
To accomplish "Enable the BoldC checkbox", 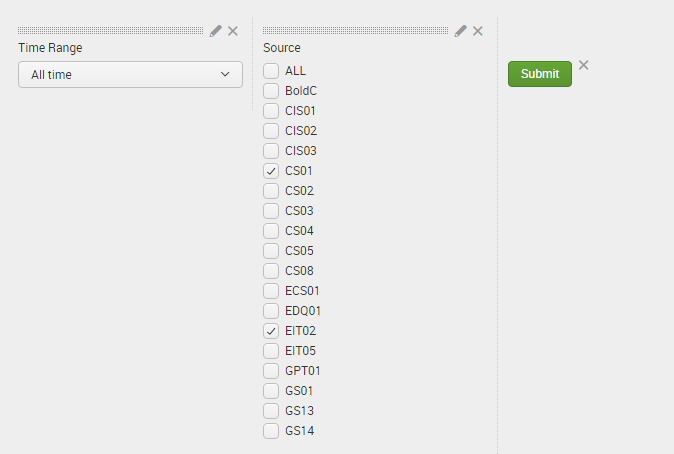I will click(271, 91).
